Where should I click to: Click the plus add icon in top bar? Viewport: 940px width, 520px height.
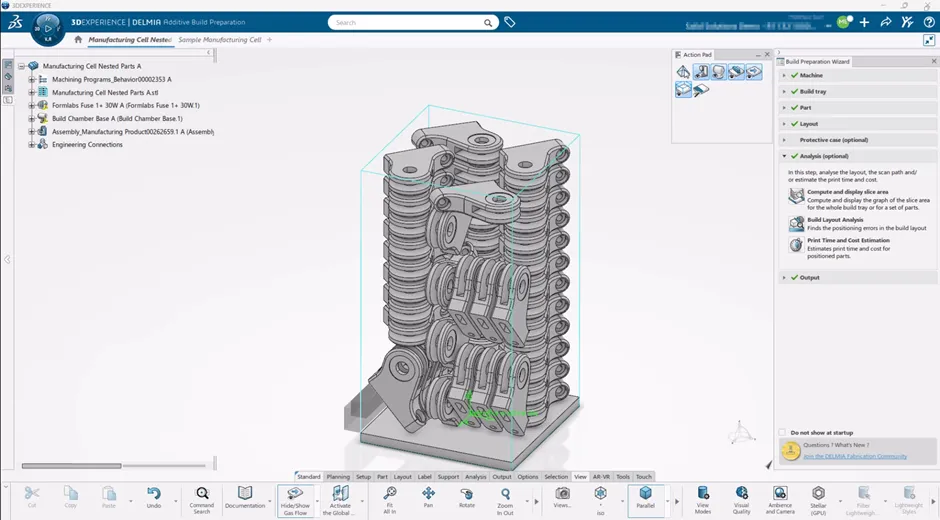click(x=864, y=22)
